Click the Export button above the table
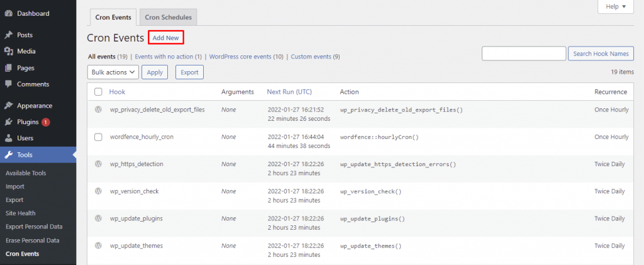Viewport: 644px width, 265px height. click(x=190, y=72)
